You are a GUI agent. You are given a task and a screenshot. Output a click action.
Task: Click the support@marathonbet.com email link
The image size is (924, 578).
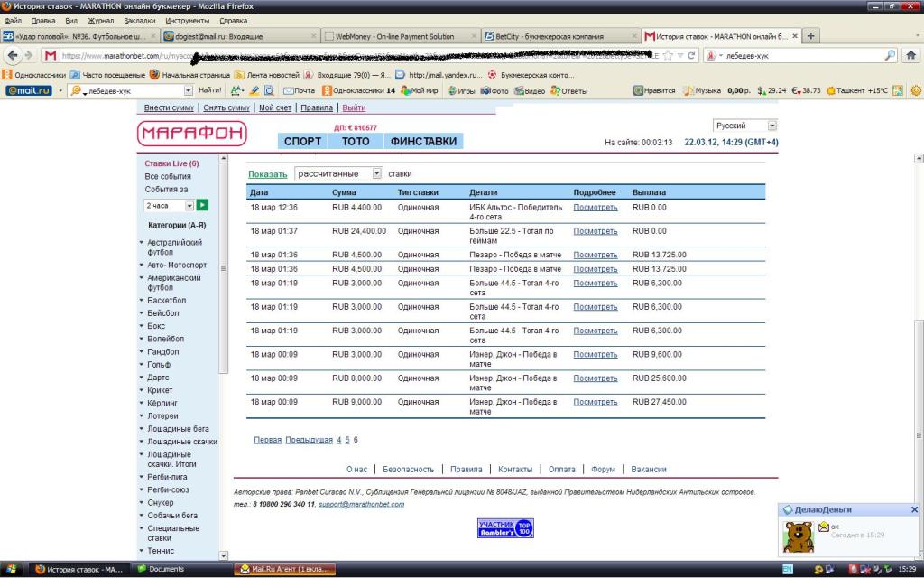coord(361,504)
